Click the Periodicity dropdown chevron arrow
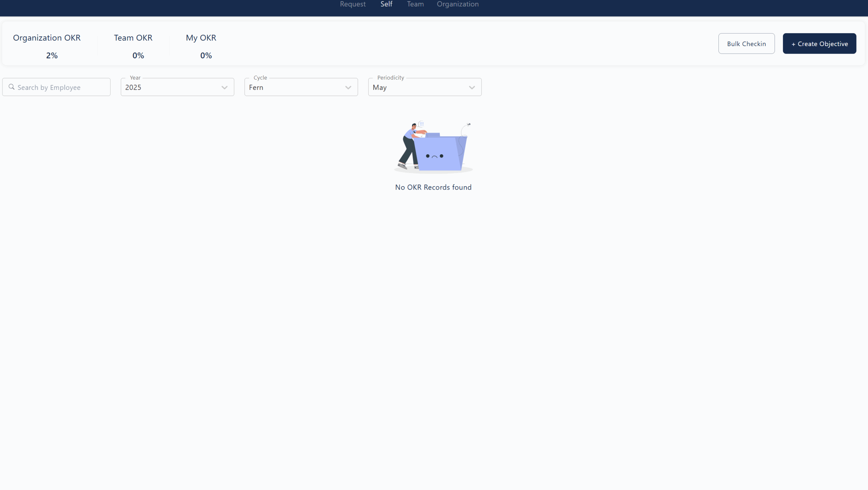The height and width of the screenshot is (490, 868). [472, 87]
